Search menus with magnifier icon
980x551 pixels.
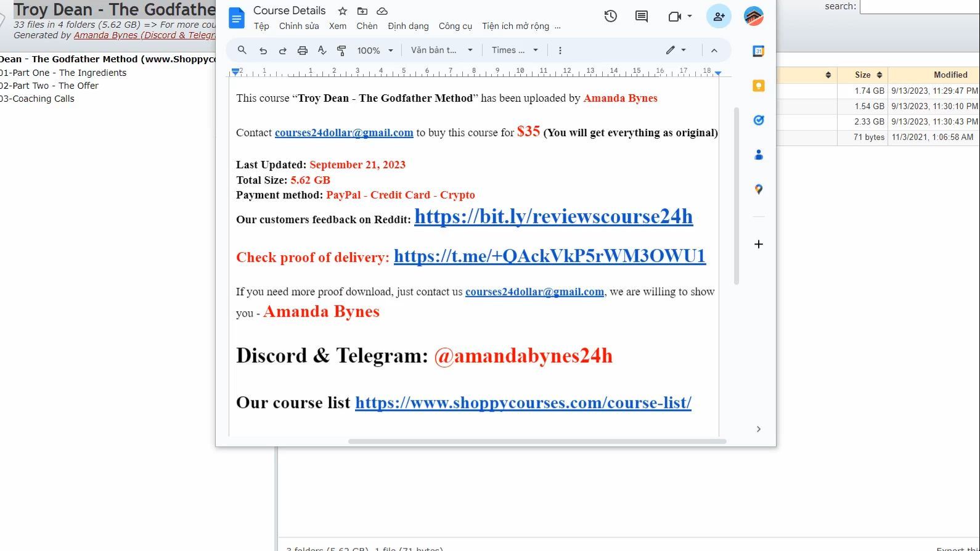242,51
